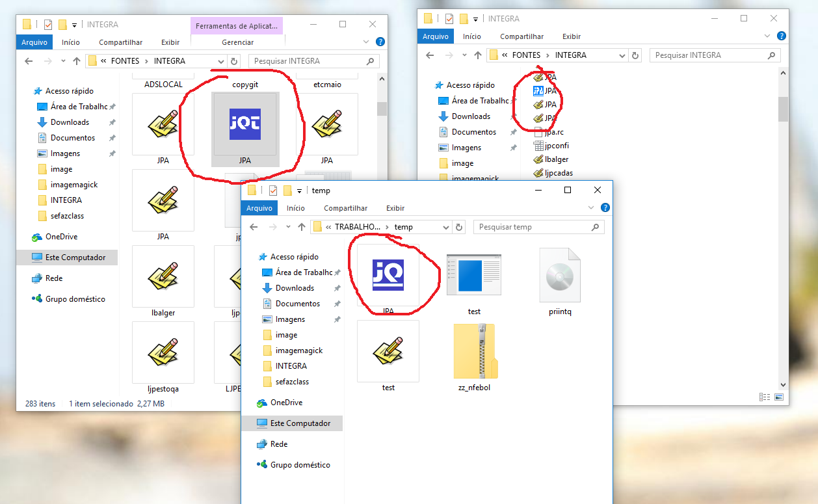Select jpa.rc in the right INTEGRA file list

pos(548,132)
